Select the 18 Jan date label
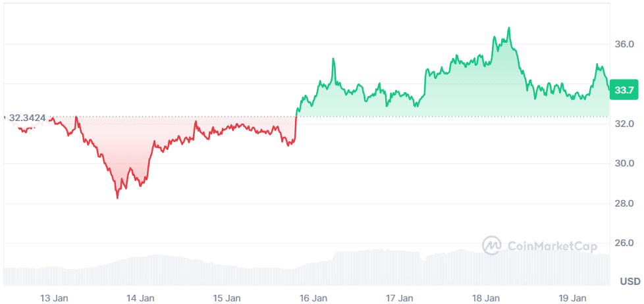Image resolution: width=644 pixels, height=304 pixels. [487, 298]
